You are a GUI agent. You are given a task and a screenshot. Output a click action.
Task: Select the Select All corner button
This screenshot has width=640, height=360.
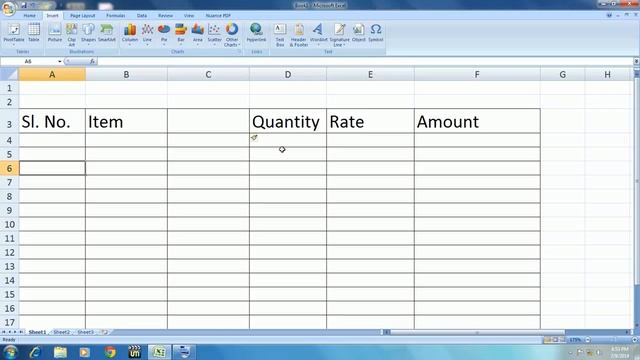(x=9, y=74)
